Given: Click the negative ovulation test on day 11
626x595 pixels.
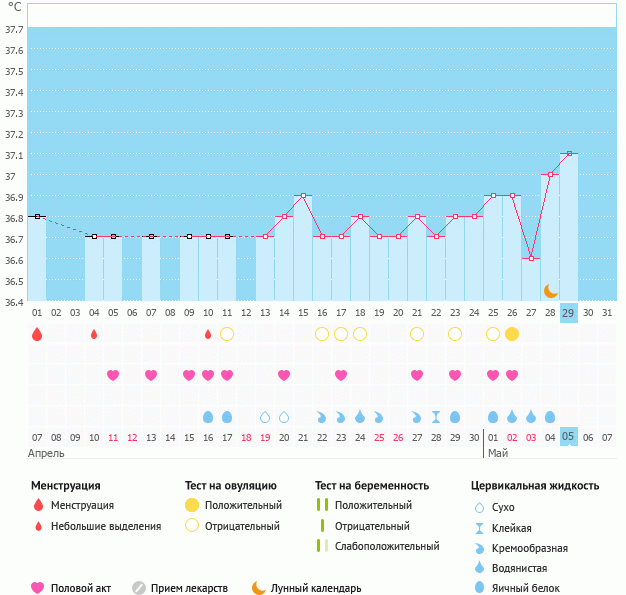Looking at the screenshot, I should pos(227,334).
